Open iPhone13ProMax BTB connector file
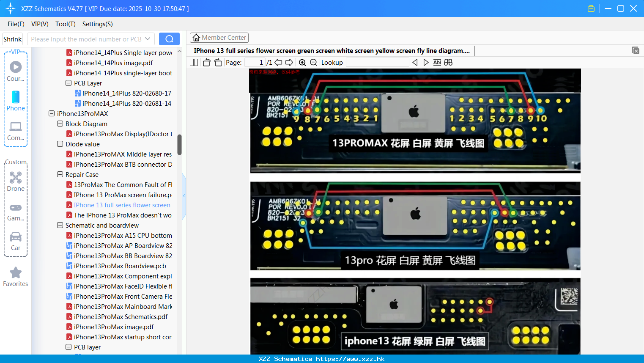Image resolution: width=644 pixels, height=363 pixels. point(119,164)
